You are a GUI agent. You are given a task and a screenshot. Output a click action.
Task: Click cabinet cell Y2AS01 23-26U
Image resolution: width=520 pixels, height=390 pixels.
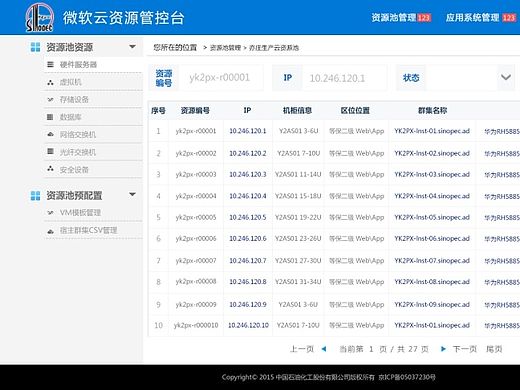click(298, 239)
